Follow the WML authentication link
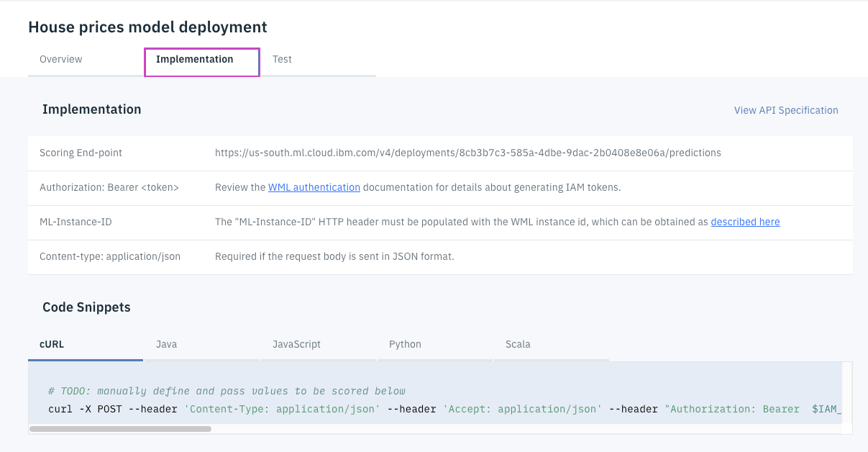This screenshot has height=452, width=868. coord(314,187)
